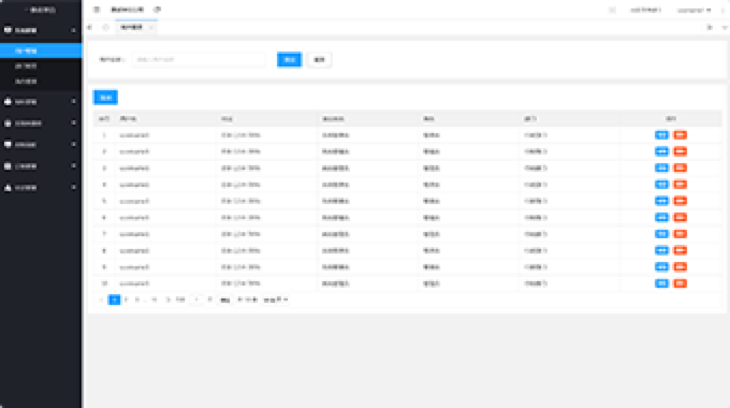The height and width of the screenshot is (408, 730).
Task: Click the tab bar right scroll arrow
Action: click(x=710, y=27)
